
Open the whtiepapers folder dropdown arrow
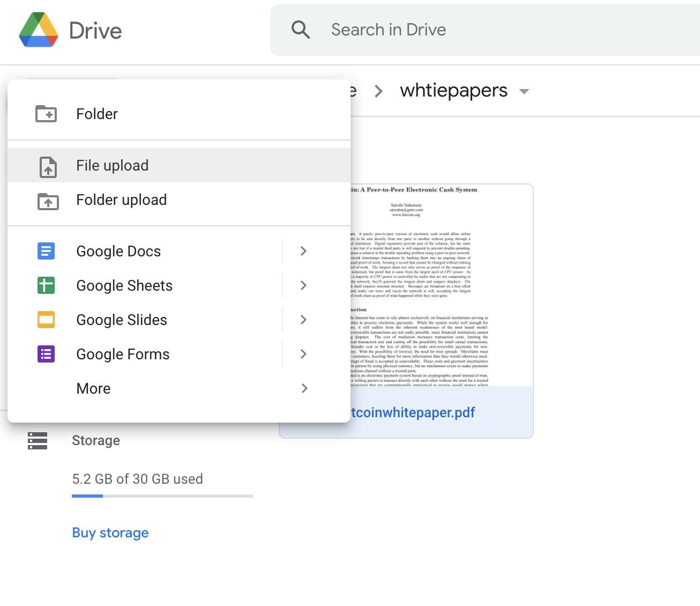point(524,91)
